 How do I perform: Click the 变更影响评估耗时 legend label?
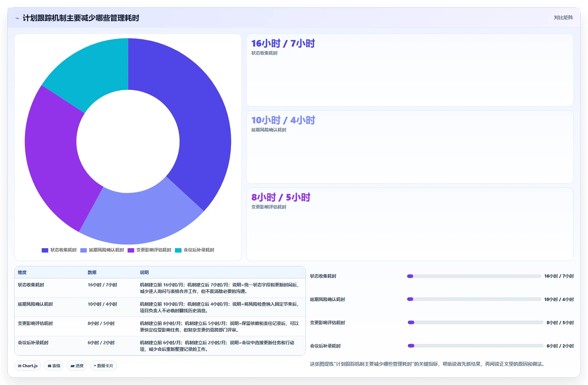(x=154, y=250)
